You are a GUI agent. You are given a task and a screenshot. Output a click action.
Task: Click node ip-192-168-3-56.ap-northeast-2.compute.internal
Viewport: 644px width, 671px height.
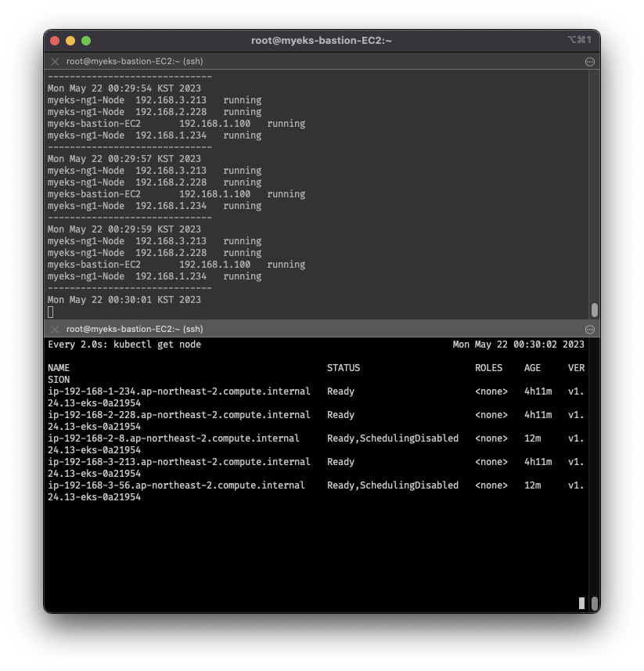point(176,485)
